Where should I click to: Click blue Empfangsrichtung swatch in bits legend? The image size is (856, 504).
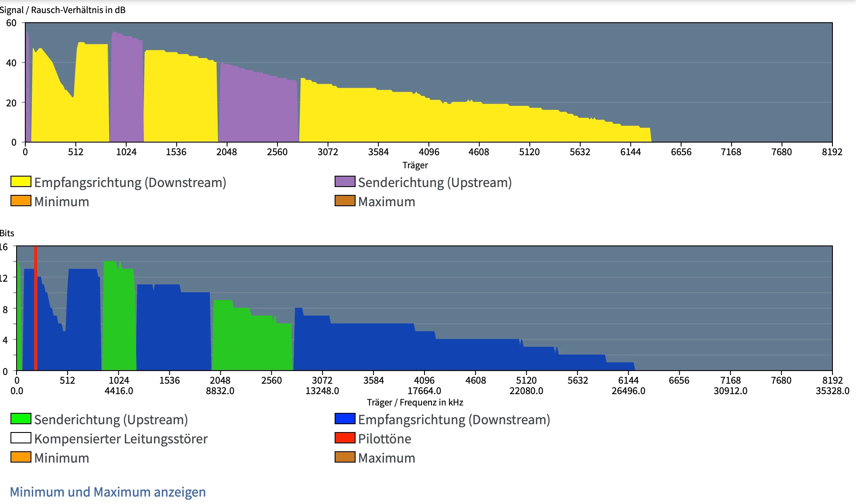(x=345, y=419)
